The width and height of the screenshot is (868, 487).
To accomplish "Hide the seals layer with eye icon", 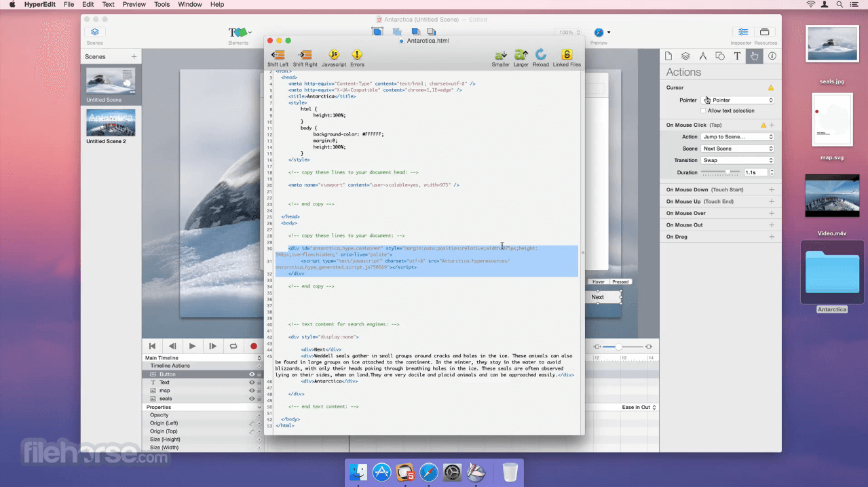I will point(252,399).
